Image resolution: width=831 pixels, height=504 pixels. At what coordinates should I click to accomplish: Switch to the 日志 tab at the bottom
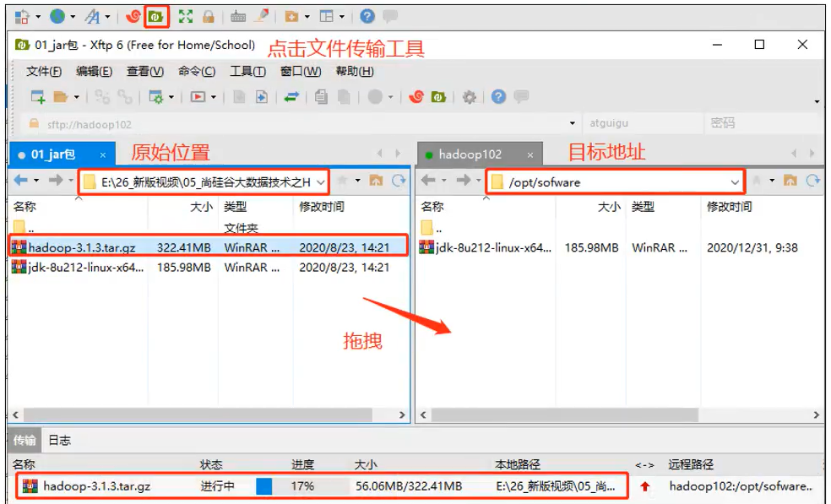point(59,440)
